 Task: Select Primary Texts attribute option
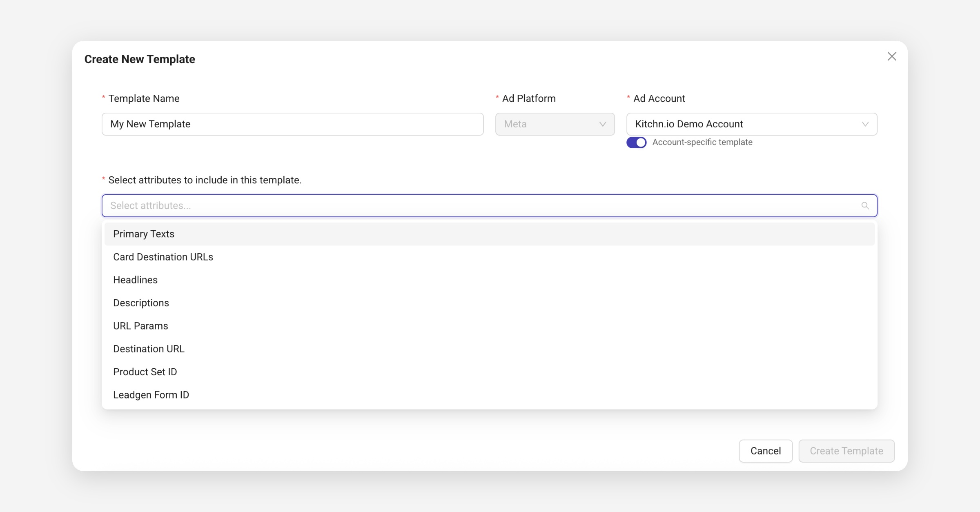pyautogui.click(x=144, y=234)
